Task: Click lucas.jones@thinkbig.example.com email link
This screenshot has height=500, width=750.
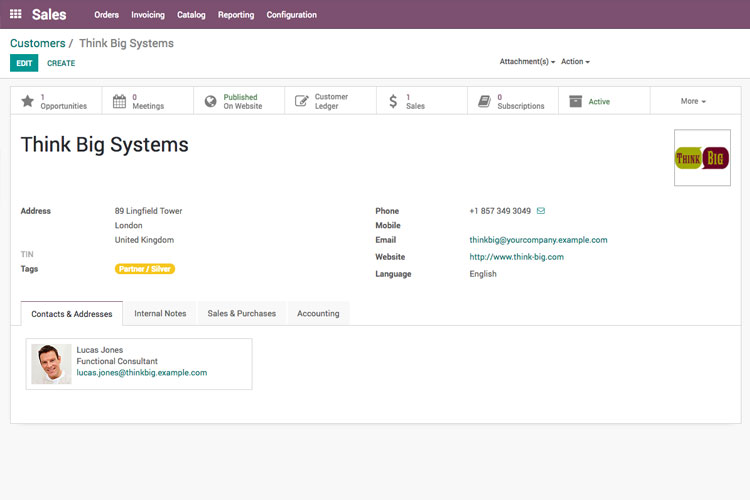Action: (x=142, y=373)
